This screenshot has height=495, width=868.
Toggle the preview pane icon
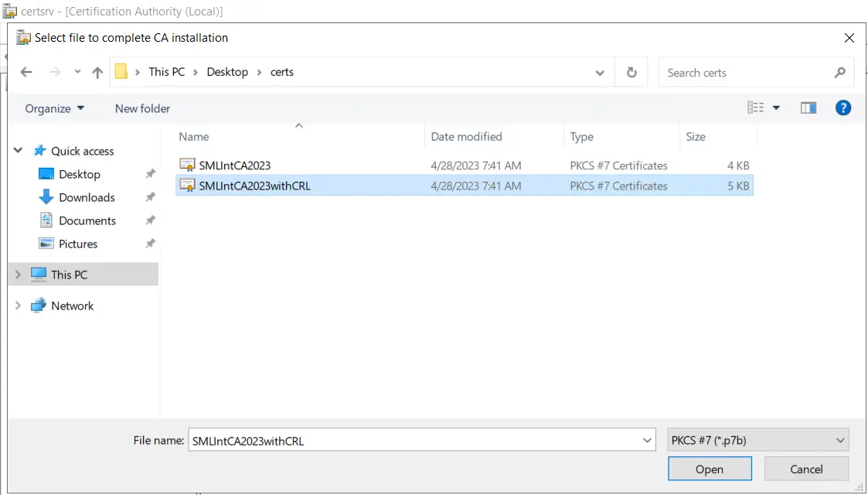(x=808, y=108)
